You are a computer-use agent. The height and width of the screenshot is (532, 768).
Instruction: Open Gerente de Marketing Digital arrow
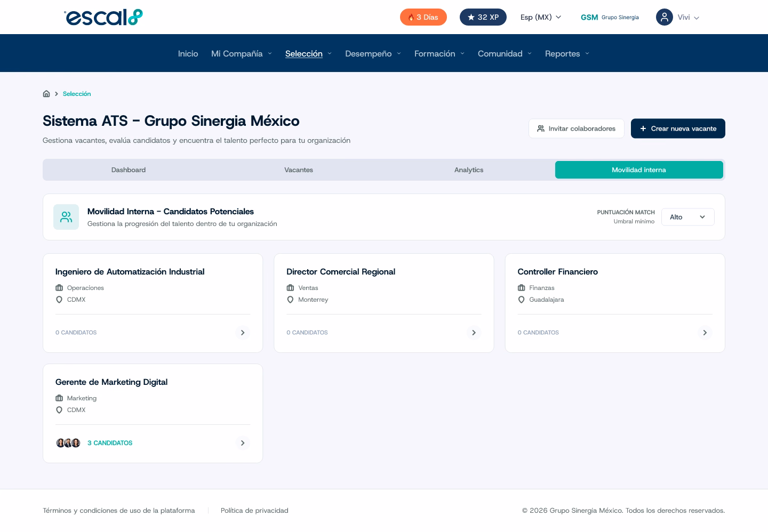click(x=243, y=443)
